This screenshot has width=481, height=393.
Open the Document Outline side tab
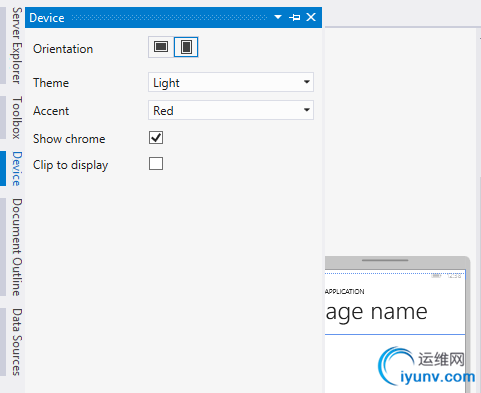(17, 247)
